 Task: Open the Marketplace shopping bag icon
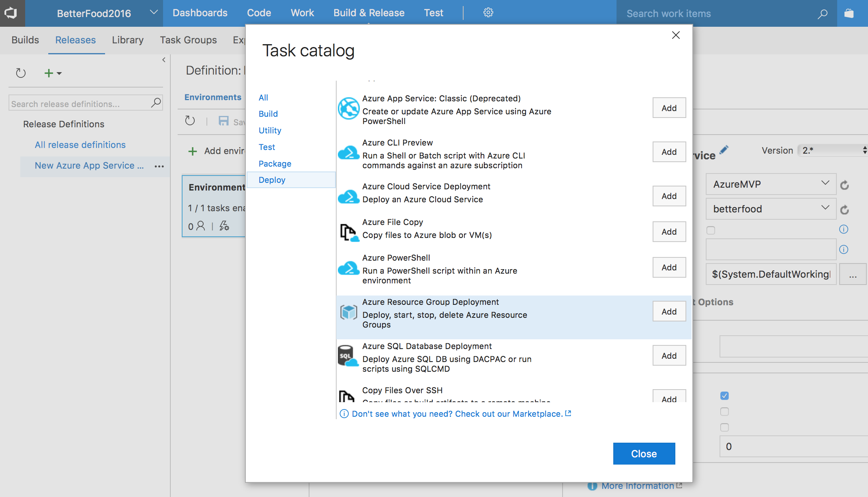coord(849,13)
